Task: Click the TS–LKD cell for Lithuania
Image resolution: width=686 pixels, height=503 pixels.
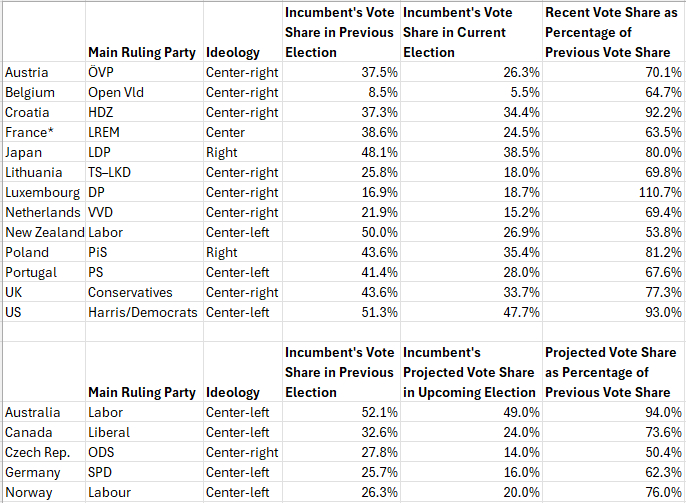Action: [x=143, y=172]
